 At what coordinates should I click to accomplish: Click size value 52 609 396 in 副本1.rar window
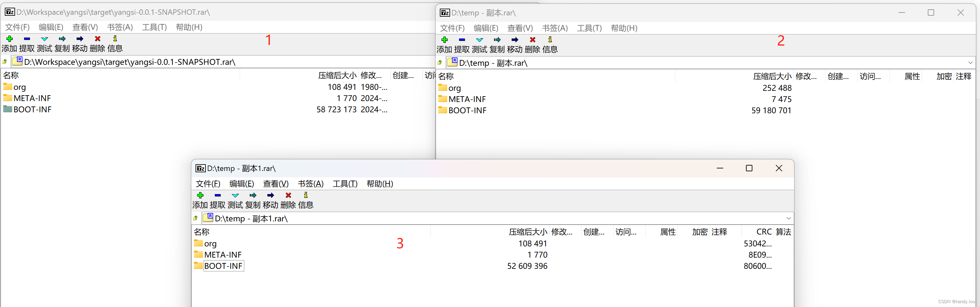(527, 266)
